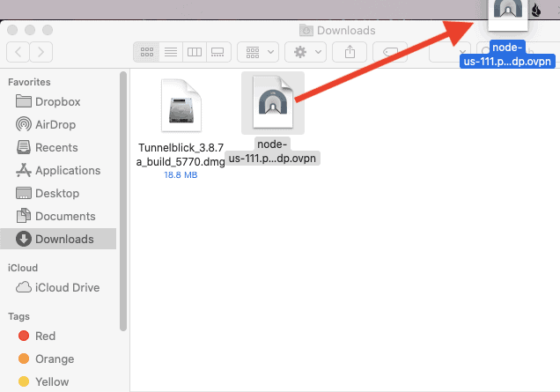
Task: Click the flame icon in the menu bar
Action: click(535, 10)
